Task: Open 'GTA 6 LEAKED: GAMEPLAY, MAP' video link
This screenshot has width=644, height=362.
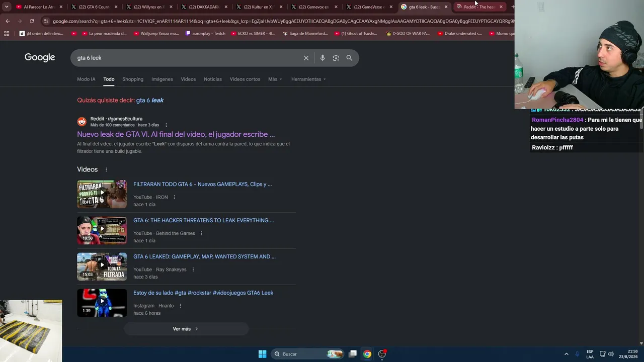Action: [204, 257]
